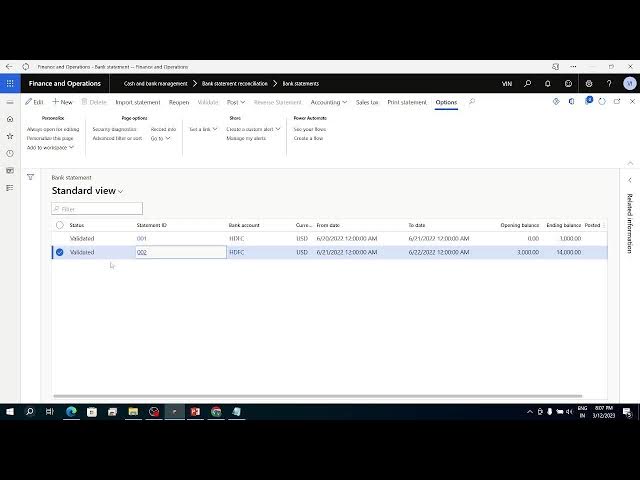The width and height of the screenshot is (640, 480).
Task: Open page in new window icon
Action: [617, 102]
